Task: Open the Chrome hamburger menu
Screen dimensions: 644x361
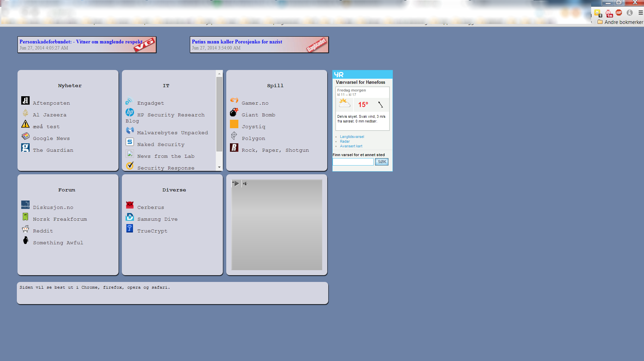Action: point(640,13)
